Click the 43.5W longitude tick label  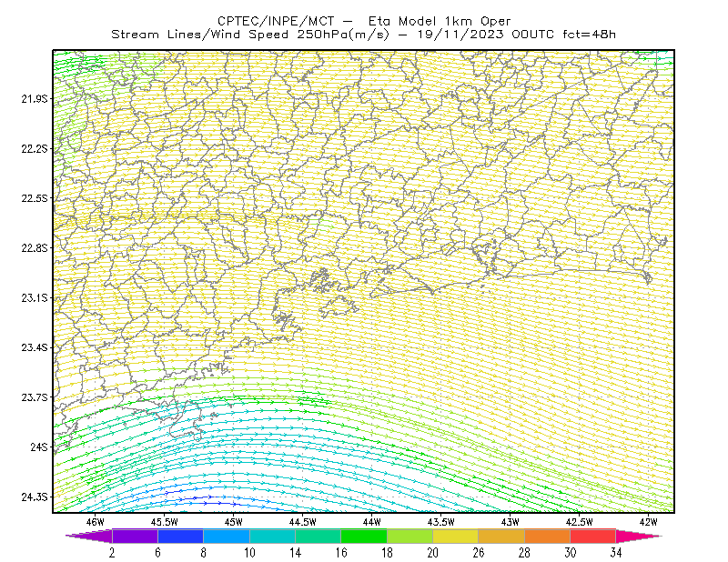click(x=440, y=522)
